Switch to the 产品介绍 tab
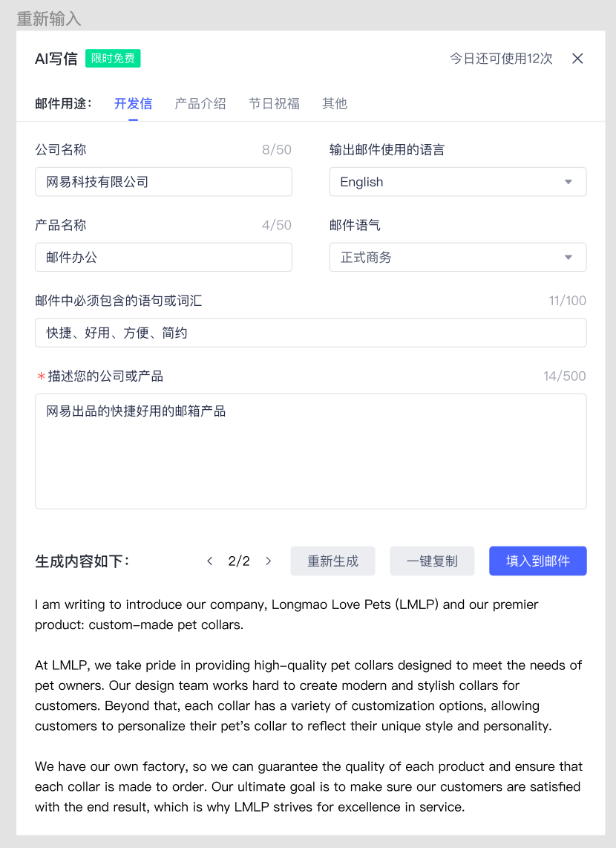The width and height of the screenshot is (616, 848). click(200, 103)
